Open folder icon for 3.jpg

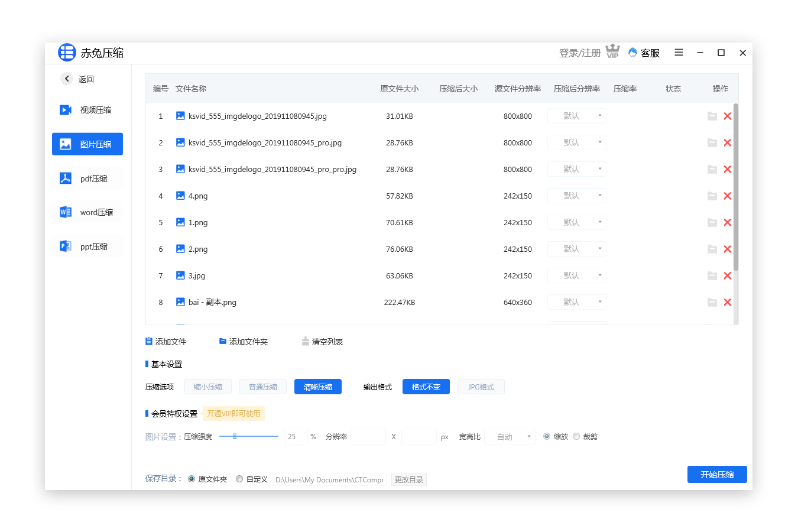tap(712, 276)
